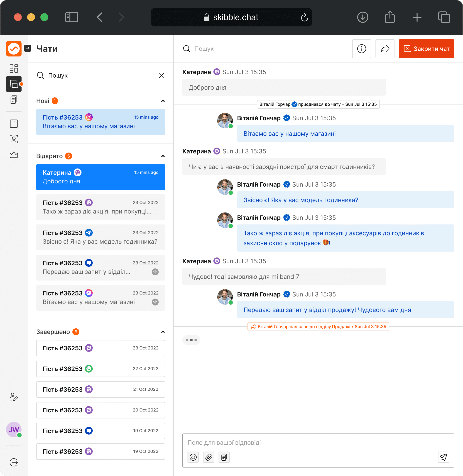Open finished live-chat 19 Oct 2022

[100, 431]
